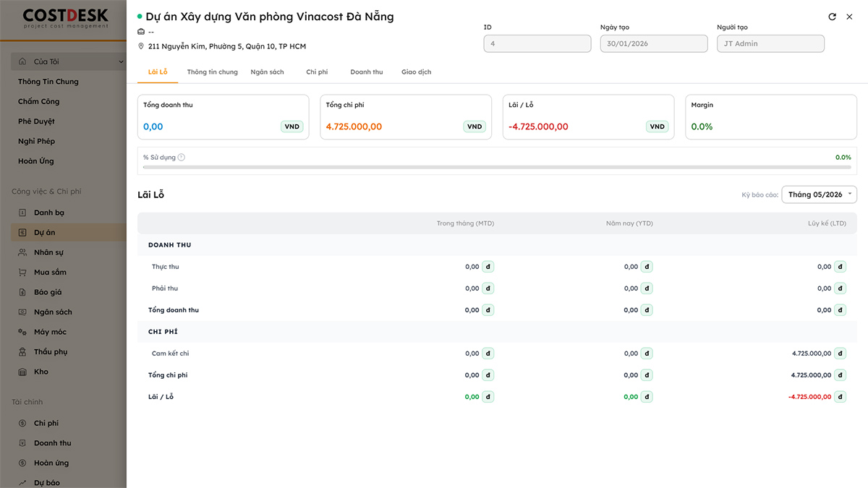This screenshot has height=488, width=868.
Task: Click đ currency badge in Lãi / Lỗ LTD
Action: pos(840,397)
